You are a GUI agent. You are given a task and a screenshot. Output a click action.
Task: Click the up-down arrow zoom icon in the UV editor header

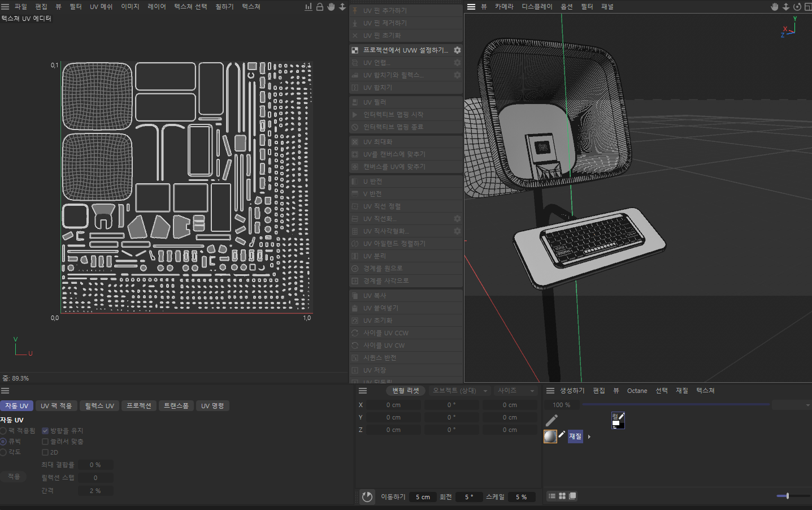tap(342, 7)
